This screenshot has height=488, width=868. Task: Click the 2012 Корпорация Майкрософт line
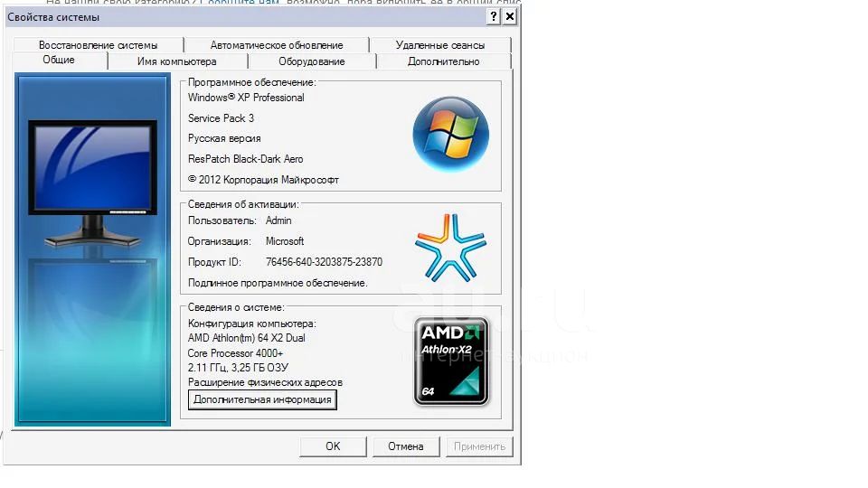click(x=263, y=180)
